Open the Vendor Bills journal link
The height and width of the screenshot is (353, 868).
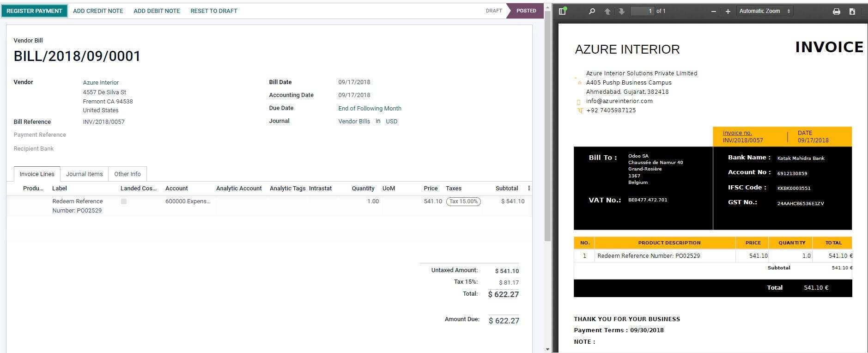354,122
